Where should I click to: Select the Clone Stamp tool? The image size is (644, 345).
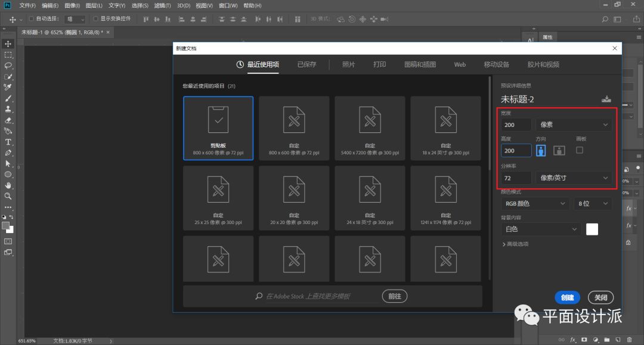pyautogui.click(x=8, y=109)
